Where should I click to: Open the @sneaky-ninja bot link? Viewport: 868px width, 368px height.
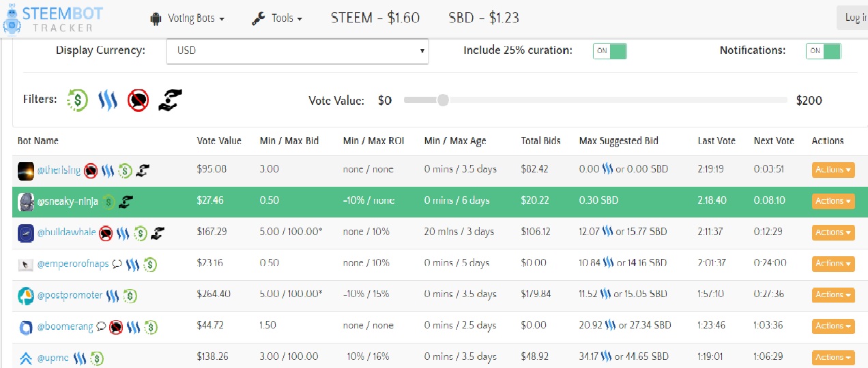(68, 202)
